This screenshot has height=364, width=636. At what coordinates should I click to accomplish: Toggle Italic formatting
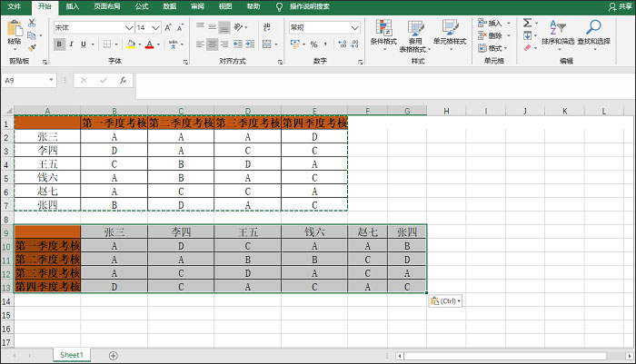pos(72,44)
